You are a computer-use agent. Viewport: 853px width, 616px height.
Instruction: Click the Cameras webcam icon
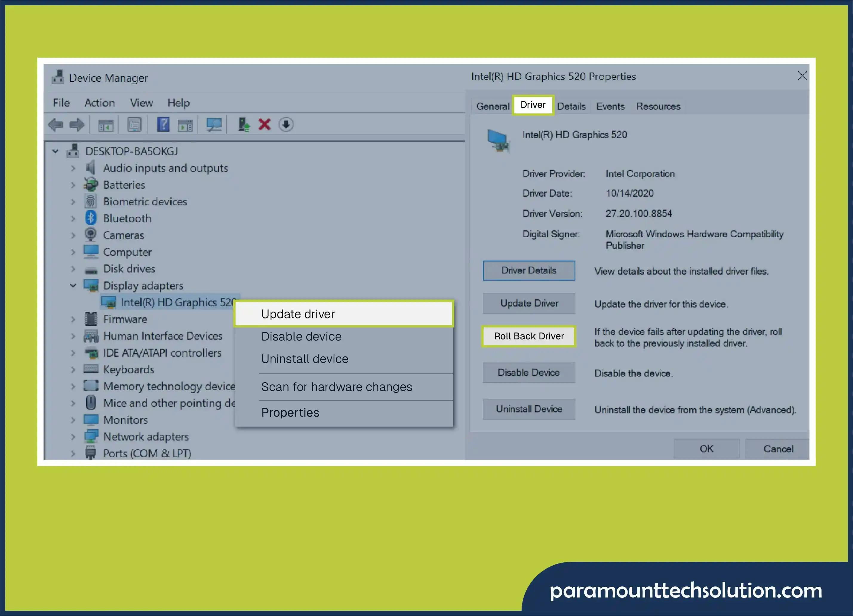tap(91, 234)
